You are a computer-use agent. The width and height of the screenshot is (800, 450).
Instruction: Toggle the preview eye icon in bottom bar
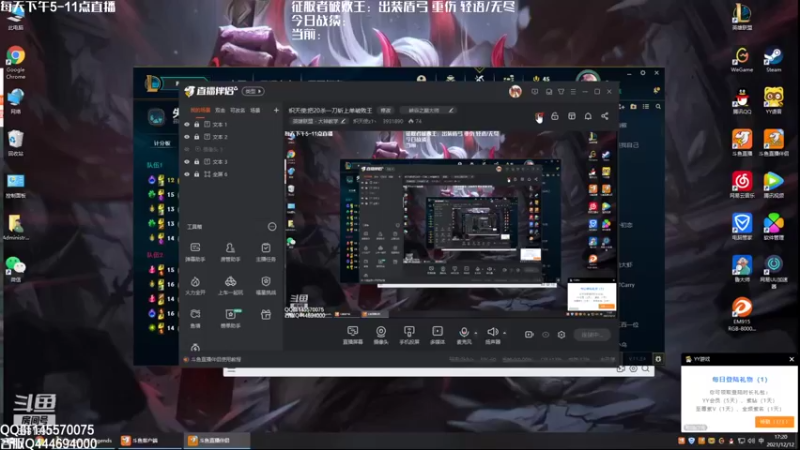(545, 335)
